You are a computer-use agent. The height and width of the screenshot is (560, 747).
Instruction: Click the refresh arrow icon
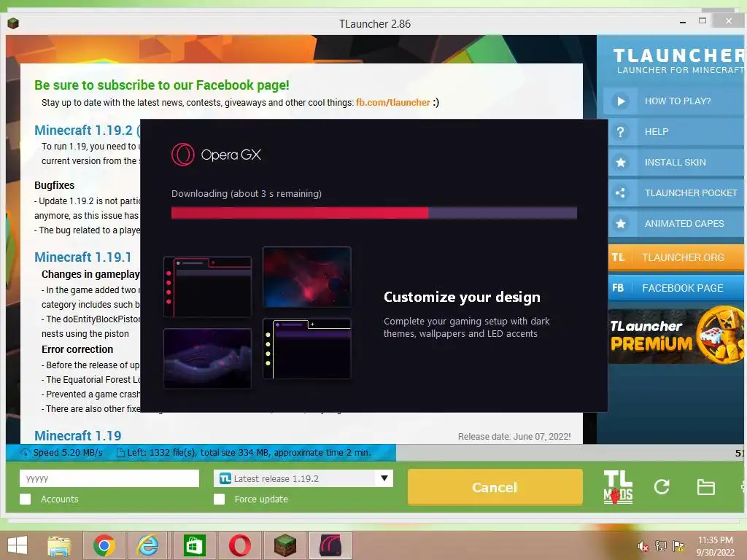662,486
